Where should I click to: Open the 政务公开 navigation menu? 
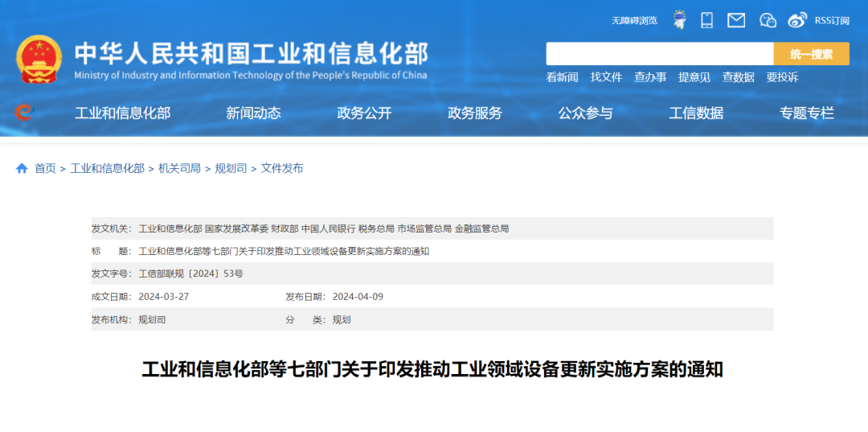click(364, 113)
